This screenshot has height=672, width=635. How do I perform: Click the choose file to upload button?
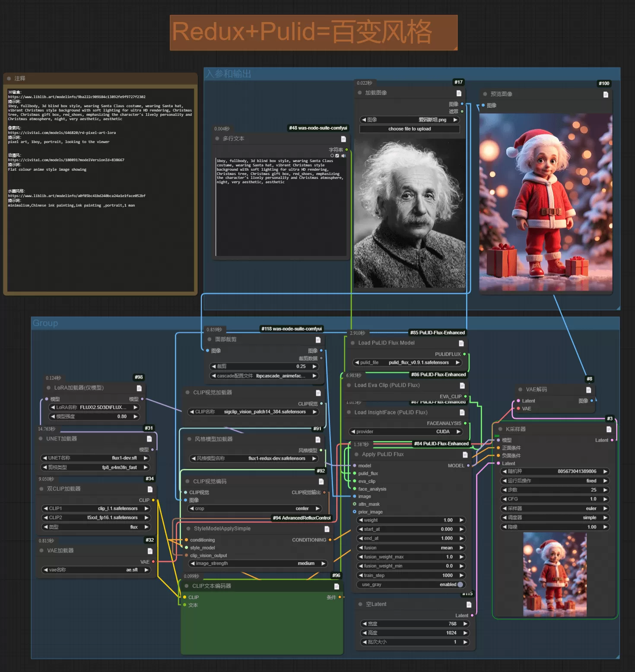[x=409, y=129]
